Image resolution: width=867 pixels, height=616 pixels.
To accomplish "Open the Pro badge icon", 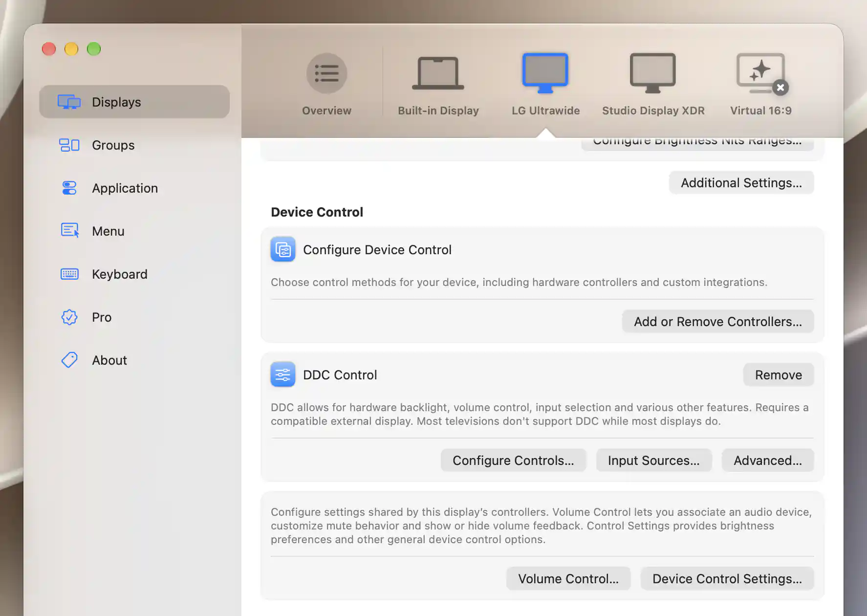I will pyautogui.click(x=69, y=317).
